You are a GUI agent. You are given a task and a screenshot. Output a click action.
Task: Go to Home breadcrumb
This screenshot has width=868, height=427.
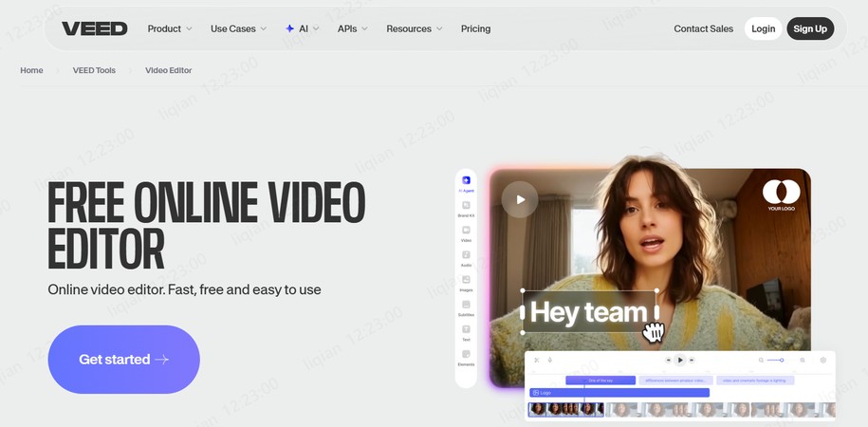[x=31, y=70]
